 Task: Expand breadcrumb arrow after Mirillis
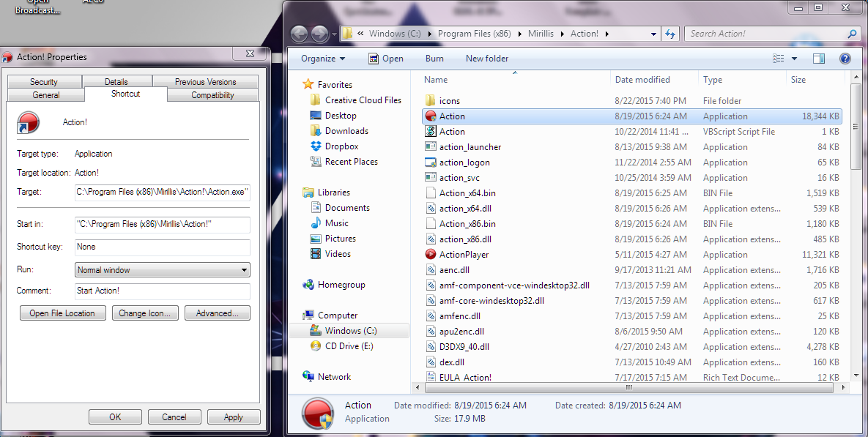(562, 34)
